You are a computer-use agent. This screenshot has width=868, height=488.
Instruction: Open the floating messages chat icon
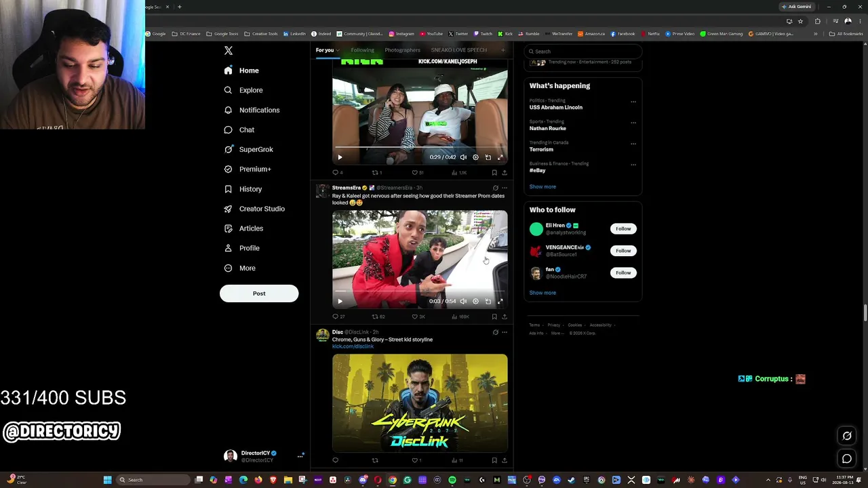pos(847,459)
